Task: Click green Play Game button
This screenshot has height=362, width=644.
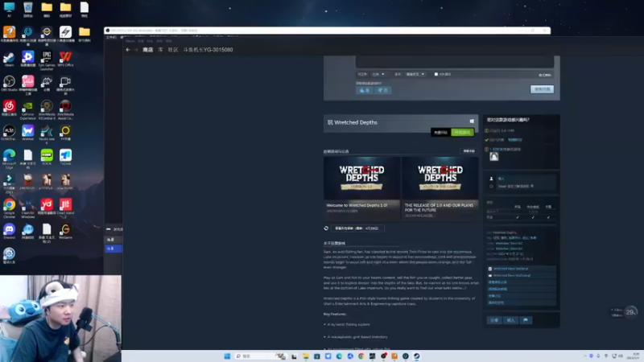Action: [x=462, y=132]
